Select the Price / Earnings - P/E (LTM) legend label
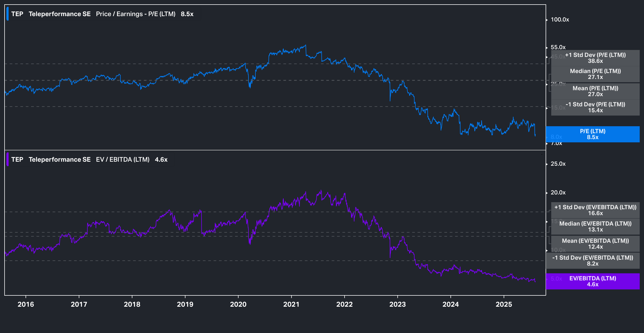This screenshot has width=644, height=333. click(x=136, y=14)
